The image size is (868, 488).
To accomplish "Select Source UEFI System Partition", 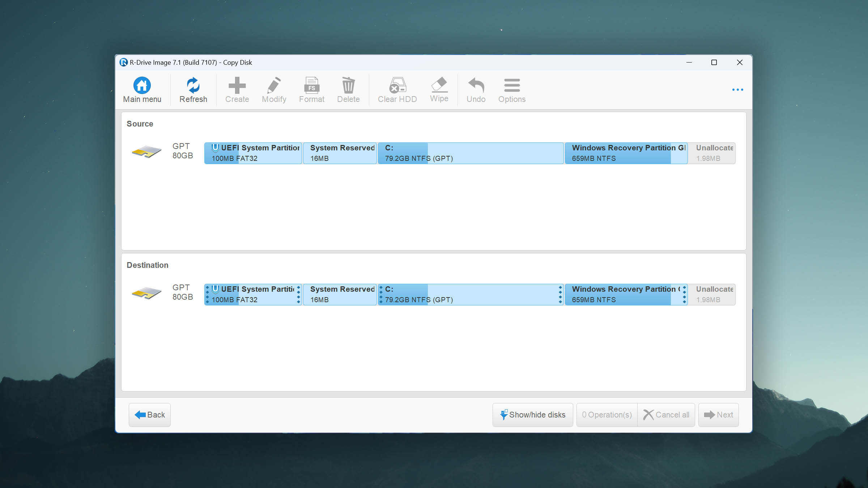I will click(253, 153).
